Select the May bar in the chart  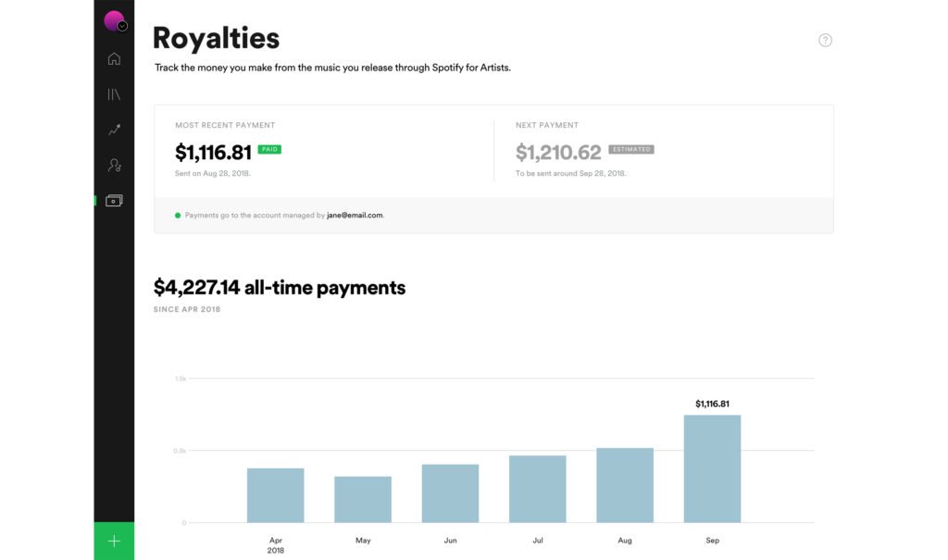(x=363, y=500)
